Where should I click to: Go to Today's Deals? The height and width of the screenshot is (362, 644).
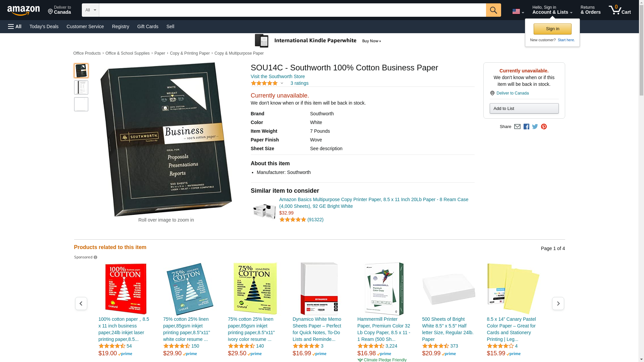tap(44, 26)
